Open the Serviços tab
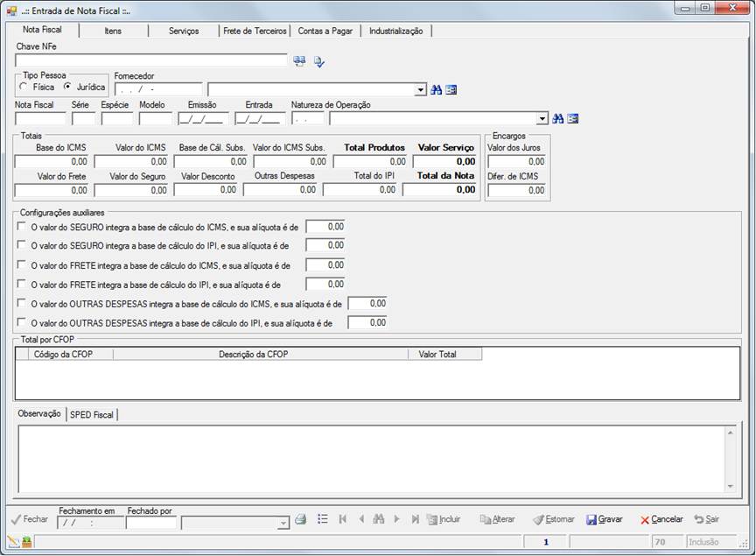 pyautogui.click(x=184, y=31)
